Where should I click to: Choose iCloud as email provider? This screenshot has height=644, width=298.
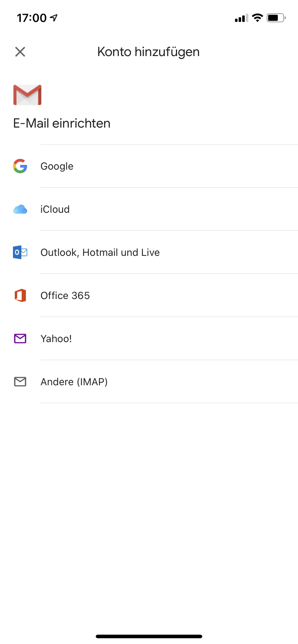click(x=149, y=209)
